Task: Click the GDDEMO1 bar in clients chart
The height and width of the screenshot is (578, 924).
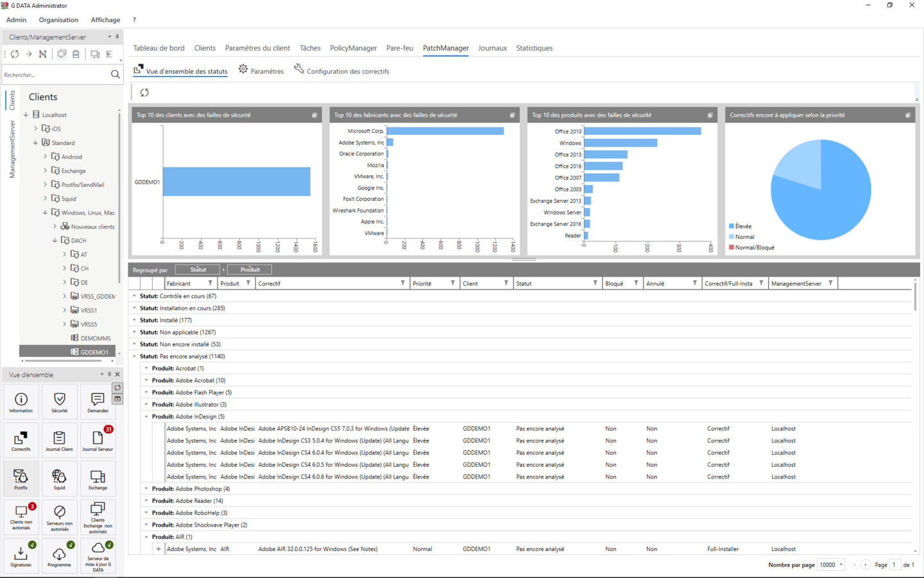Action: click(236, 182)
